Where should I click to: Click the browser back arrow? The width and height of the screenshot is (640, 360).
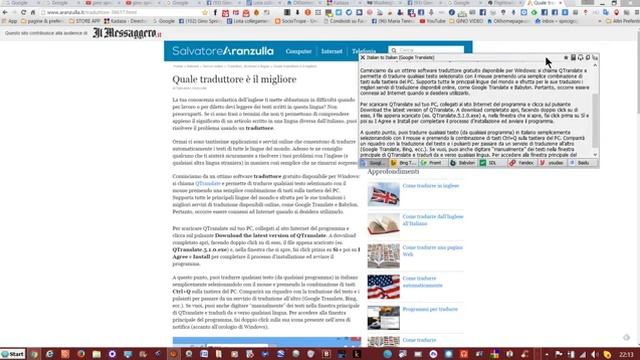click(x=5, y=12)
